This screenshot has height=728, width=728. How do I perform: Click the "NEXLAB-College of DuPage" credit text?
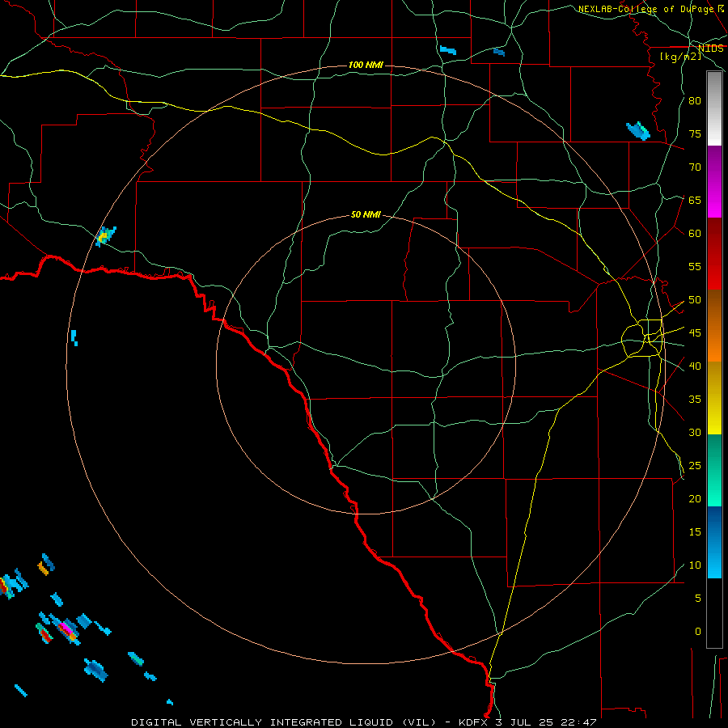click(647, 9)
